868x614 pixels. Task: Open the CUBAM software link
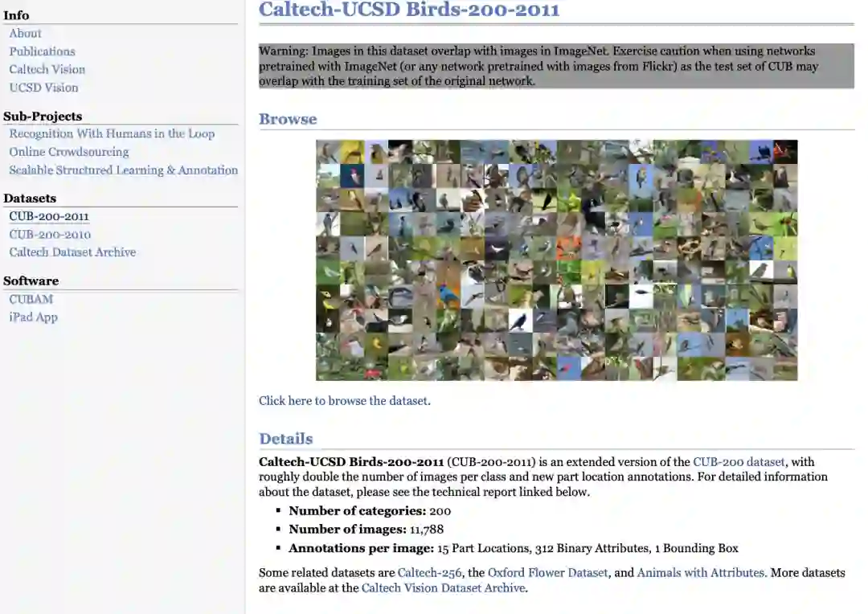click(x=31, y=299)
